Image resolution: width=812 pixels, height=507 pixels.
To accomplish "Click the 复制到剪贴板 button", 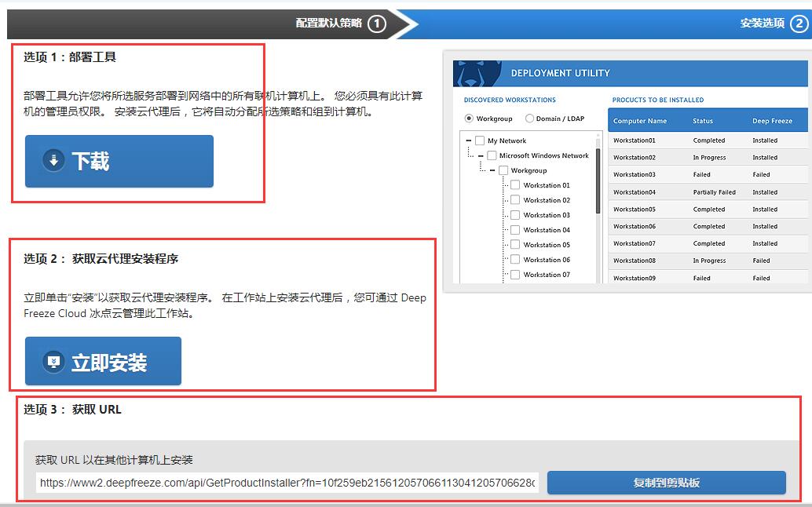I will [666, 483].
